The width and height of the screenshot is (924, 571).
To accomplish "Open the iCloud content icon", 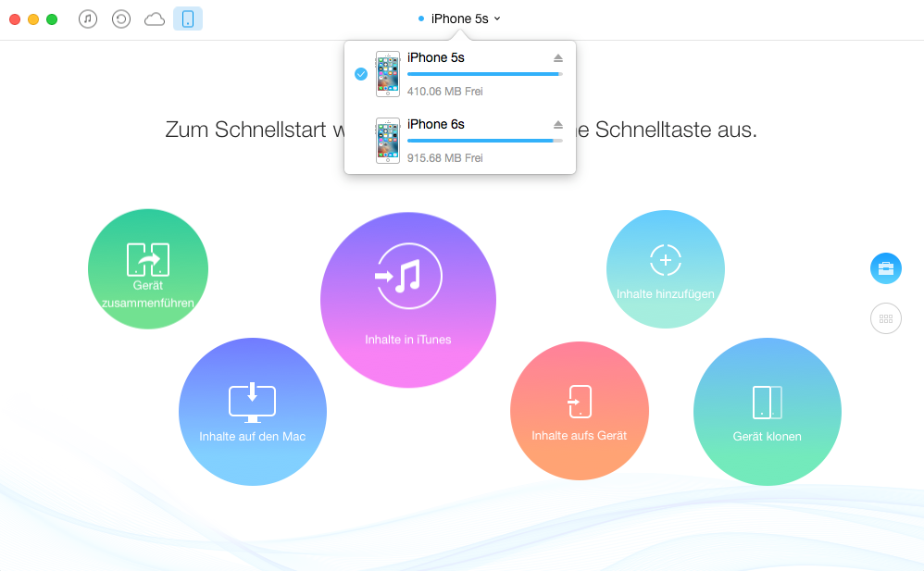I will [x=155, y=19].
